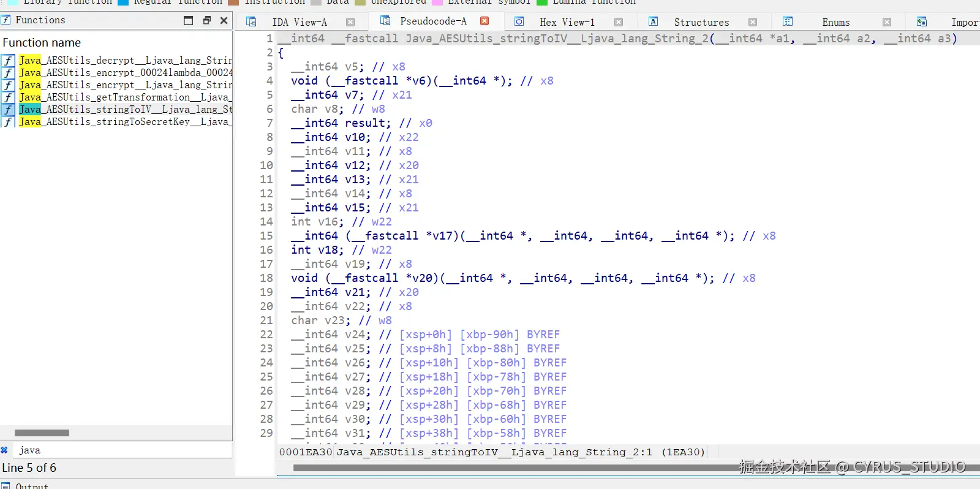Open the Enums tab
980x489 pixels.
tap(836, 22)
